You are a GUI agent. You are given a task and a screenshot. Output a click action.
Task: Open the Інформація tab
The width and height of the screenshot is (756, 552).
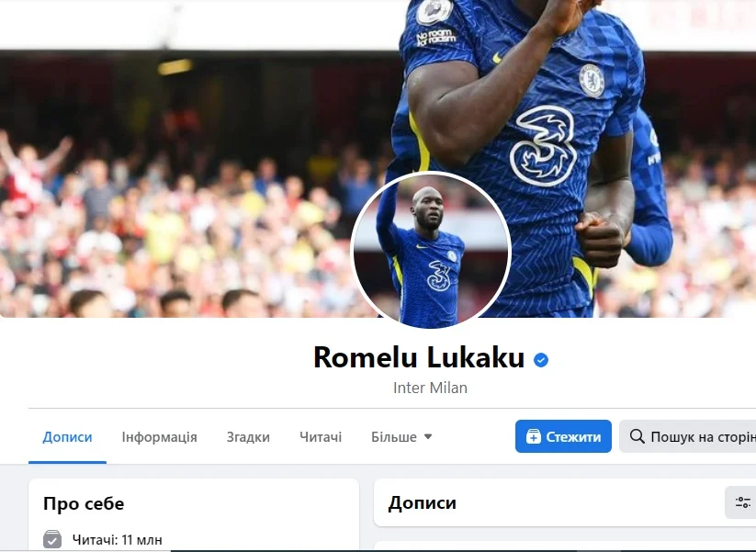[159, 437]
